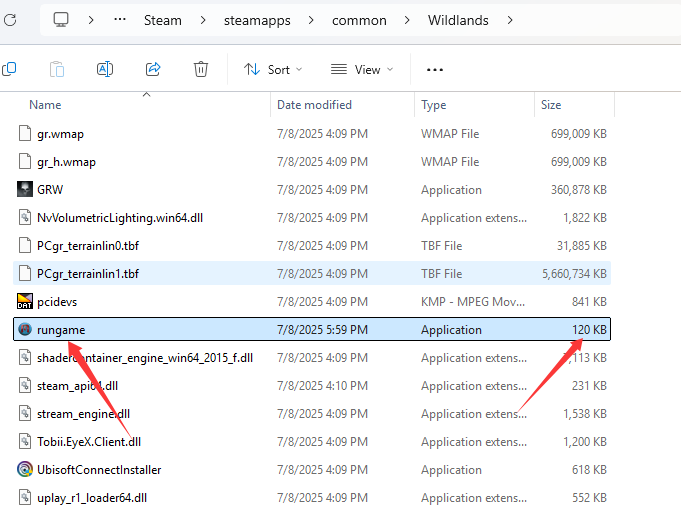Click the Paste toolbar icon

pyautogui.click(x=57, y=69)
